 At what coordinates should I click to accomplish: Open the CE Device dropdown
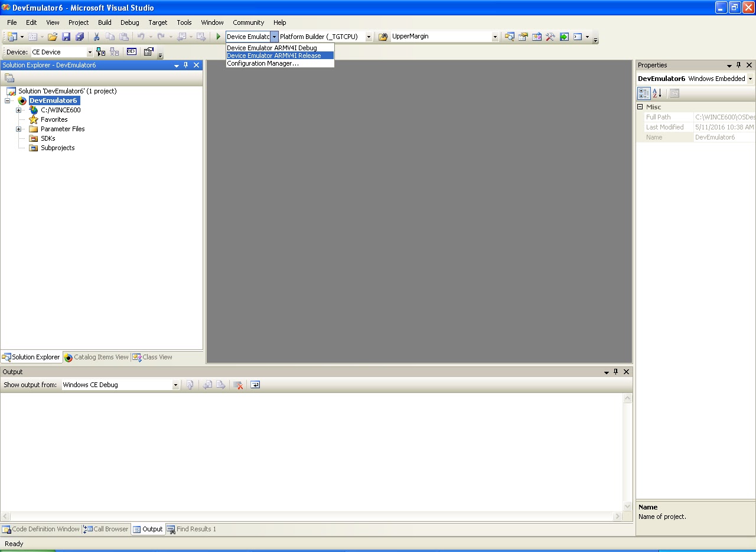pyautogui.click(x=90, y=52)
